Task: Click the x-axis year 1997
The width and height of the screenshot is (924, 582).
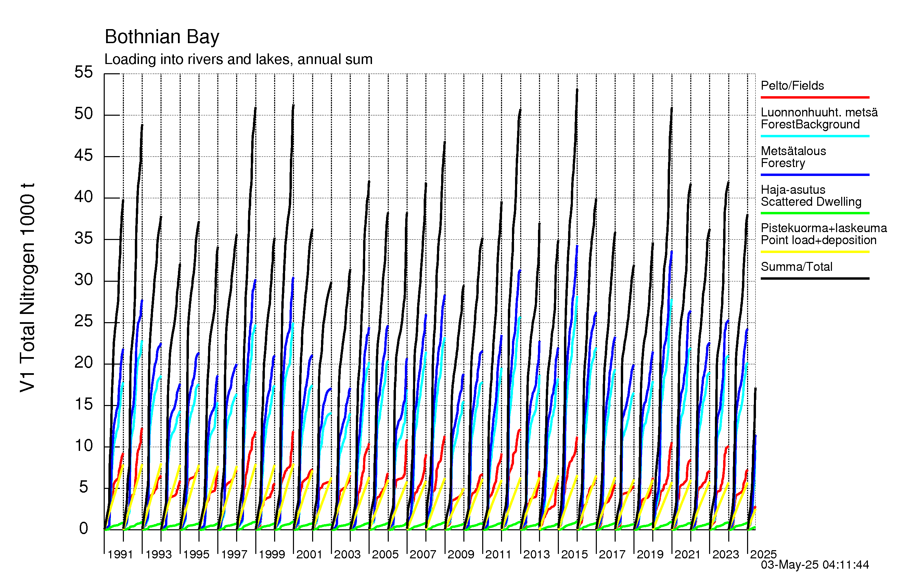Action: click(234, 554)
